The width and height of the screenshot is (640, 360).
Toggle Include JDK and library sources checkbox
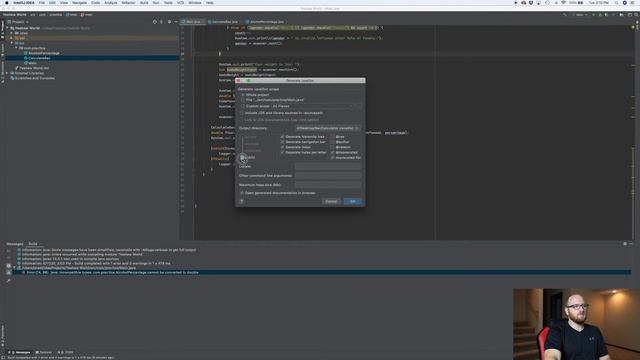click(x=242, y=113)
